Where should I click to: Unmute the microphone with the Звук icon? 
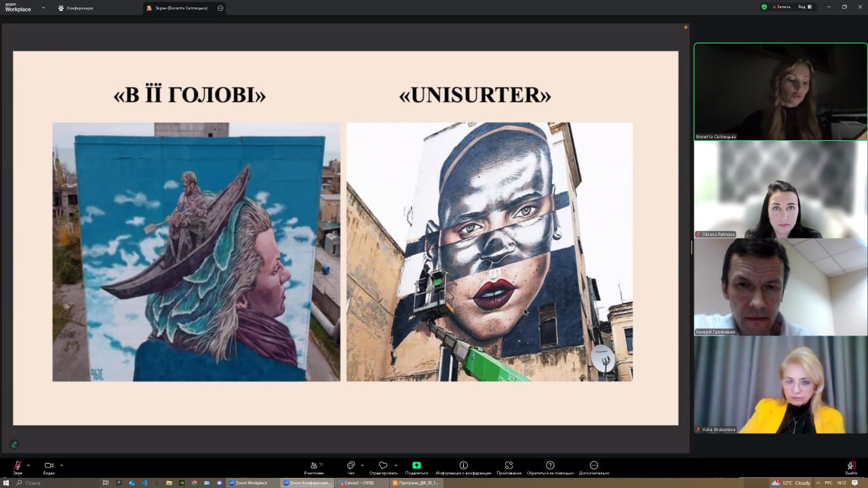coord(18,468)
